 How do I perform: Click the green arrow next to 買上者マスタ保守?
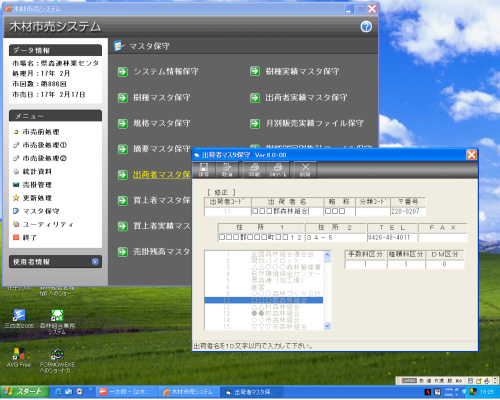point(123,200)
